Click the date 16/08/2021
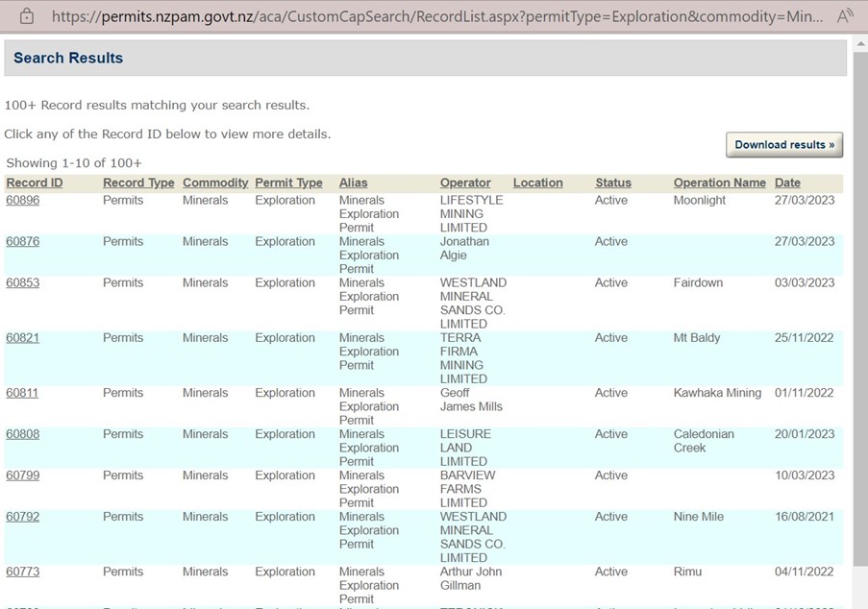The image size is (868, 609). [x=805, y=517]
